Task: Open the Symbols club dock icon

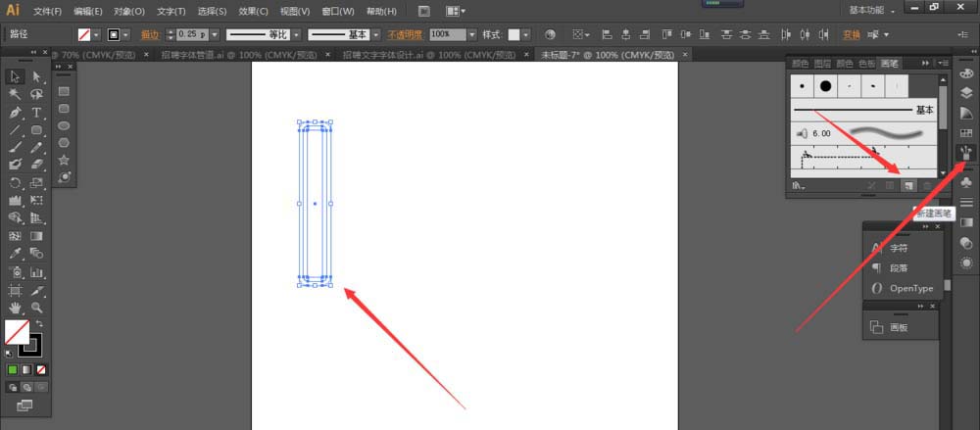Action: pyautogui.click(x=966, y=182)
